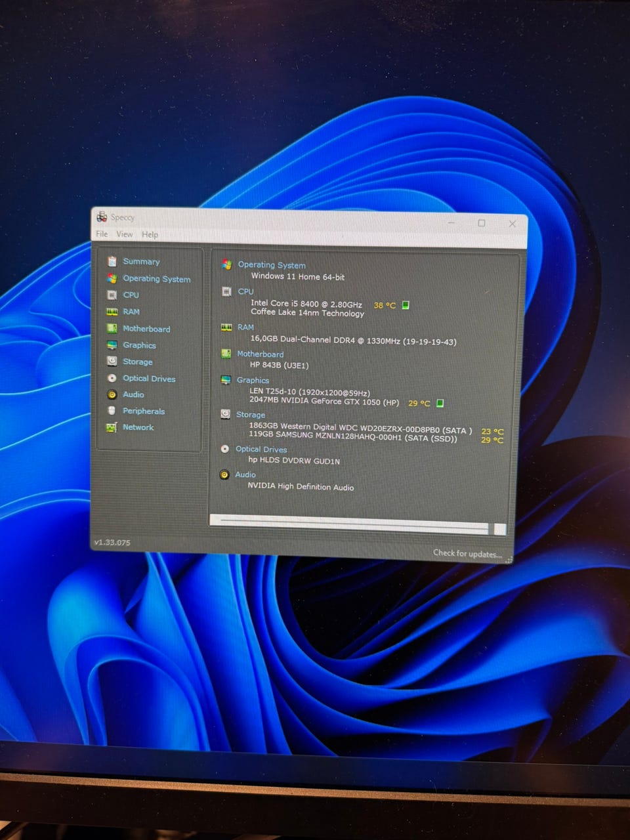
Task: Click the Audio icon in summary pane
Action: [224, 474]
